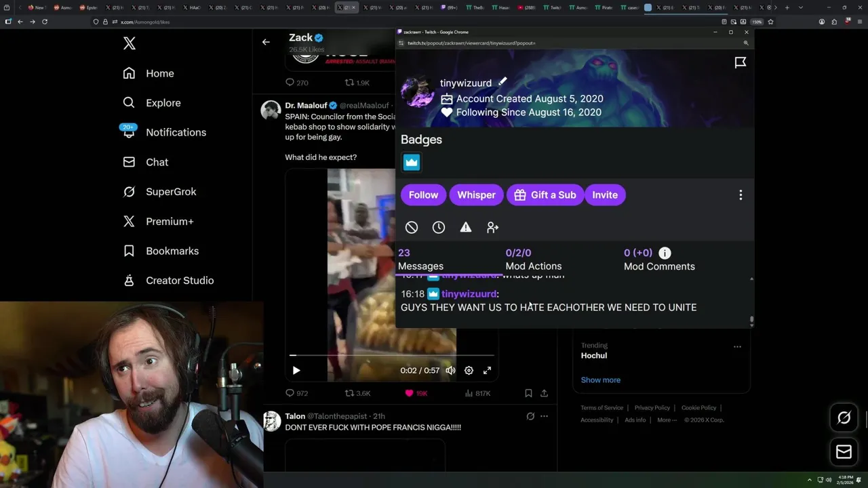Click the Show more link

click(600, 380)
